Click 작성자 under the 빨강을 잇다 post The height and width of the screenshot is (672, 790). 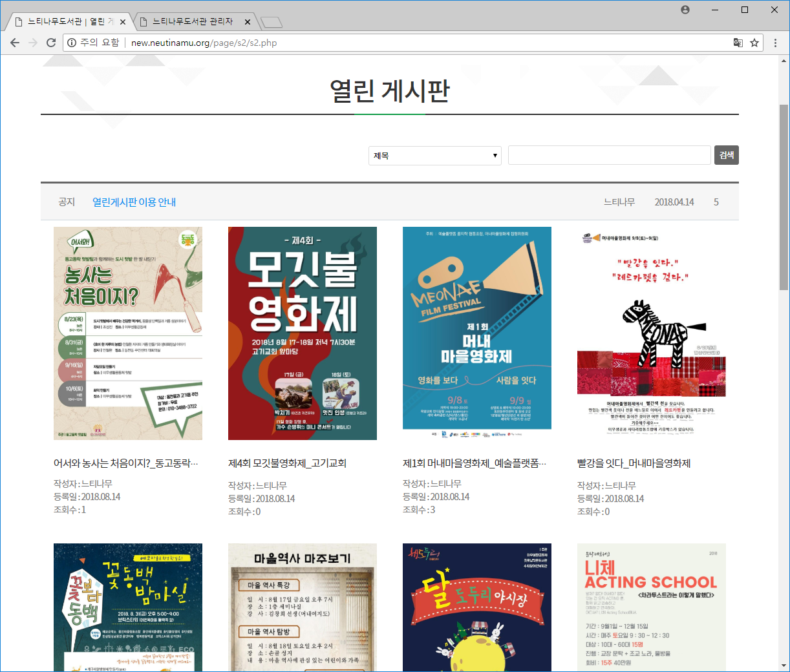pyautogui.click(x=606, y=485)
